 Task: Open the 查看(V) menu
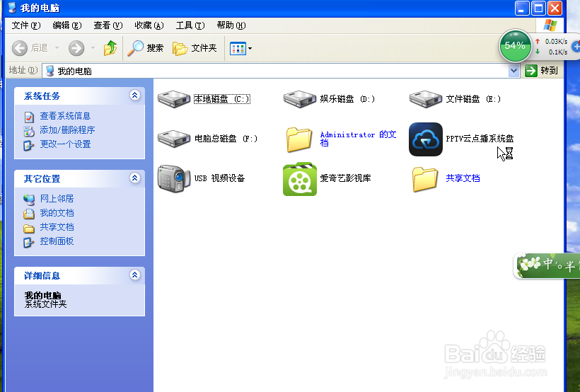[x=108, y=25]
